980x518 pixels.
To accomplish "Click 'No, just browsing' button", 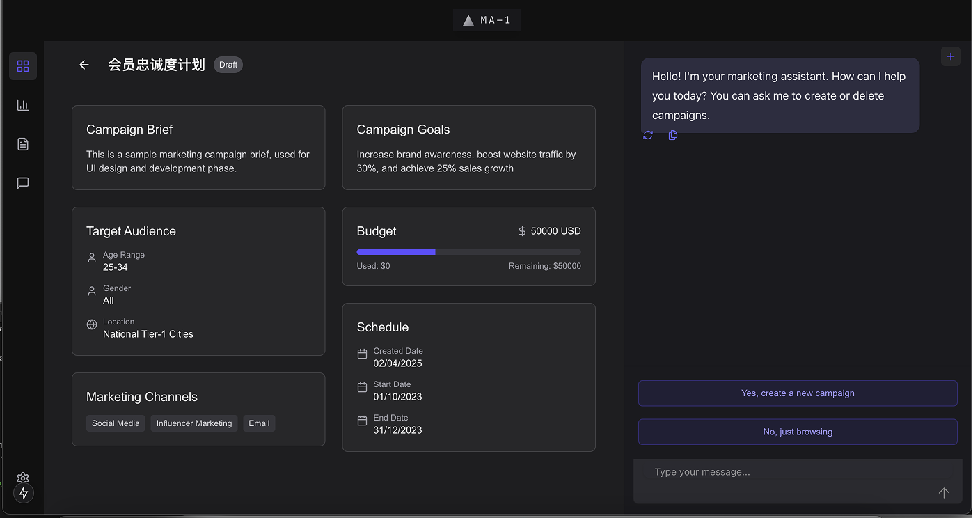I will [x=798, y=432].
